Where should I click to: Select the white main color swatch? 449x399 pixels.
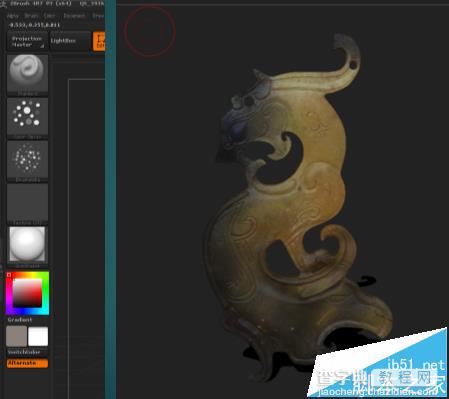[38, 336]
